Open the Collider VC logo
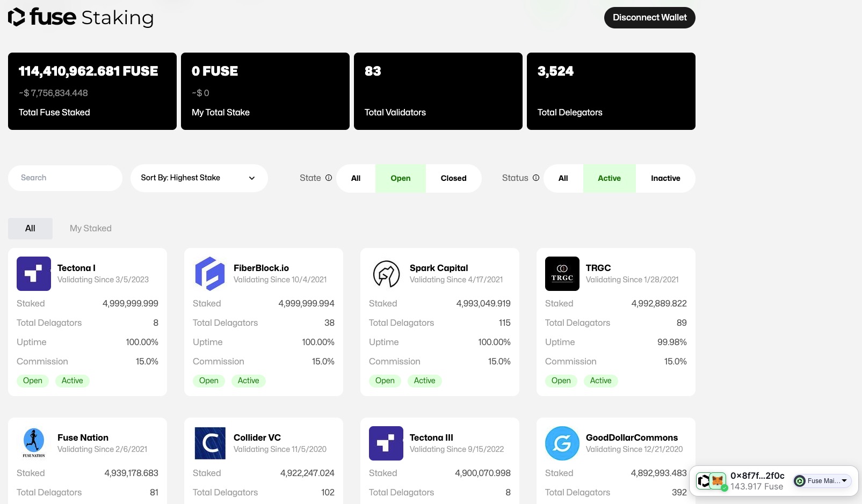This screenshot has height=504, width=862. tap(210, 443)
